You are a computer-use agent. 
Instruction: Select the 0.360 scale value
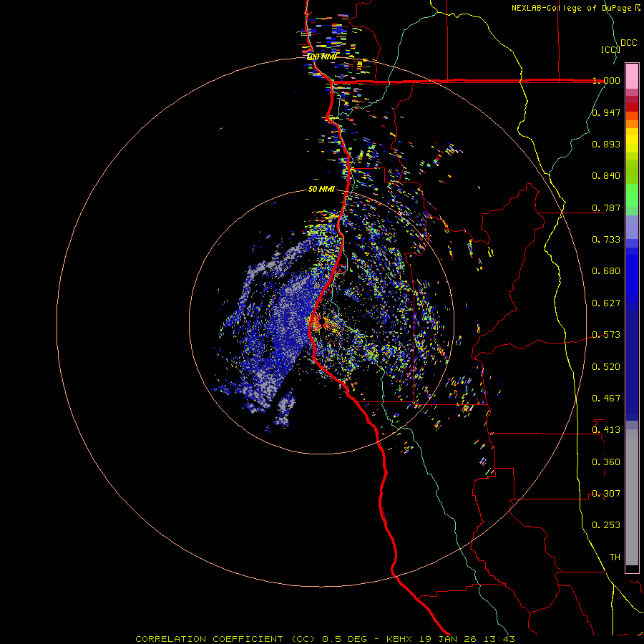(606, 462)
